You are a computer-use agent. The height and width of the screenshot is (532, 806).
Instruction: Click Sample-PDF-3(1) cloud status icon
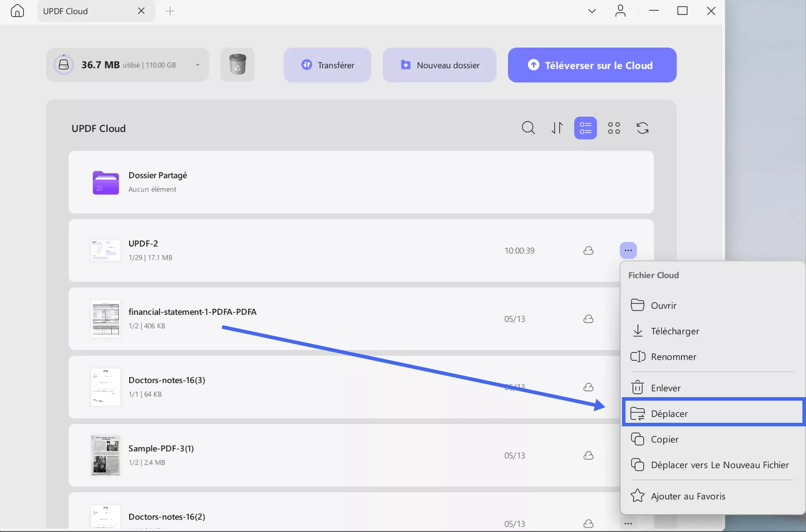tap(588, 455)
